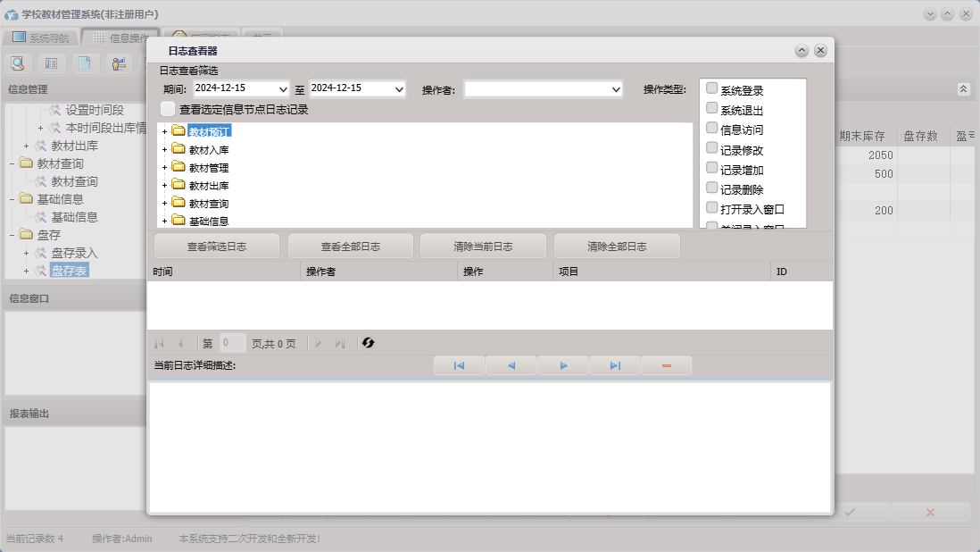Click the folder icon beside 教材入库 in dialog
The width and height of the screenshot is (980, 552).
(179, 149)
